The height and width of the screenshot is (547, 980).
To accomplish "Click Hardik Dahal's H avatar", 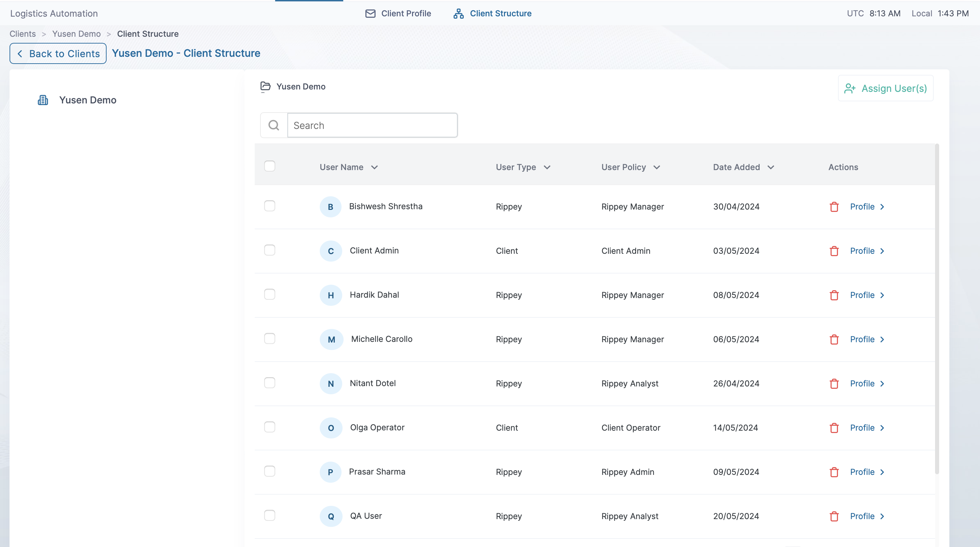I will (x=331, y=295).
